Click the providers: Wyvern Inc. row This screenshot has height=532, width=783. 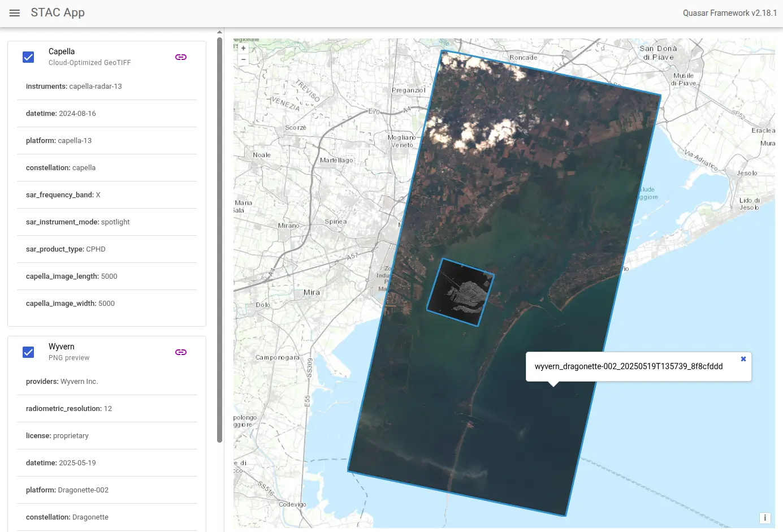(x=107, y=382)
